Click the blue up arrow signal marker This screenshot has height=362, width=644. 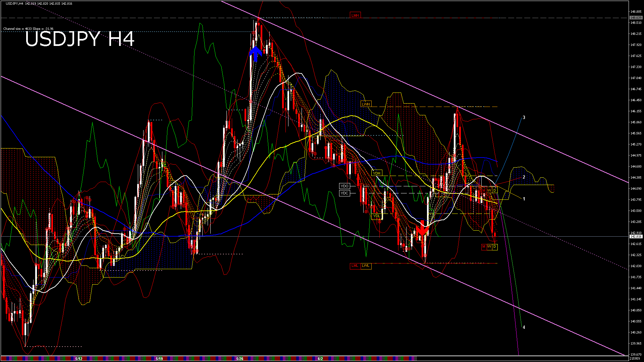tap(256, 54)
